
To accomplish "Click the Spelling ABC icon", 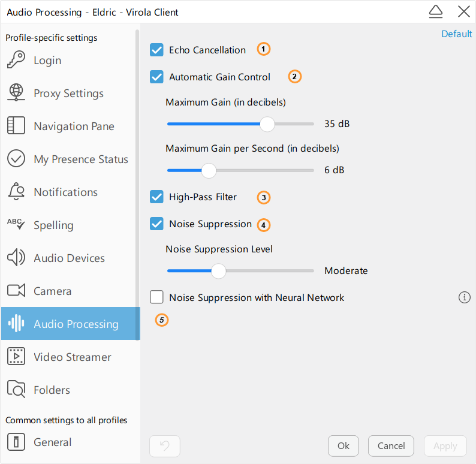I will pyautogui.click(x=16, y=224).
